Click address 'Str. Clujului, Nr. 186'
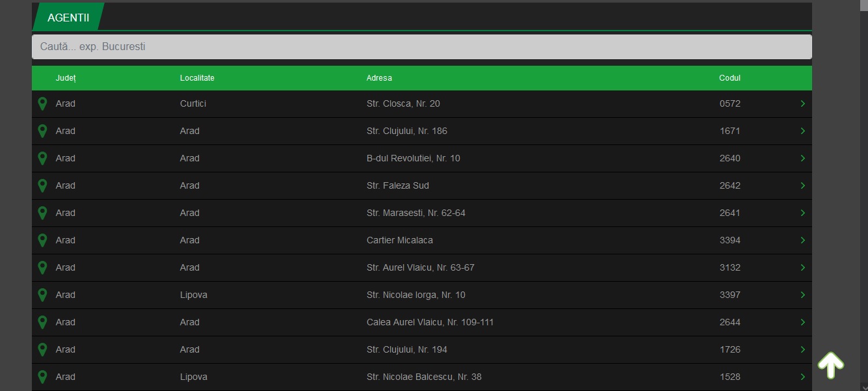Image resolution: width=868 pixels, height=391 pixels. 407,131
